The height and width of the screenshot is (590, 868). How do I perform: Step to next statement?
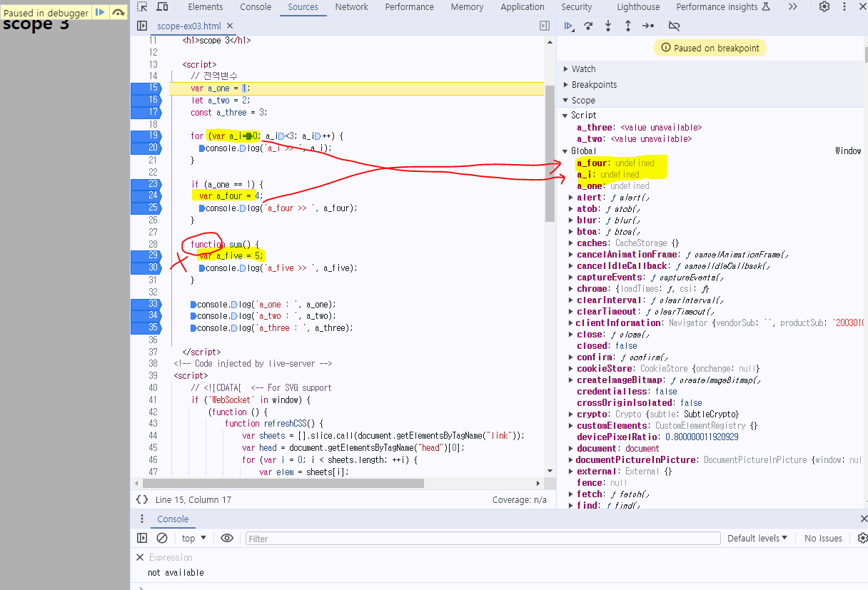[648, 26]
